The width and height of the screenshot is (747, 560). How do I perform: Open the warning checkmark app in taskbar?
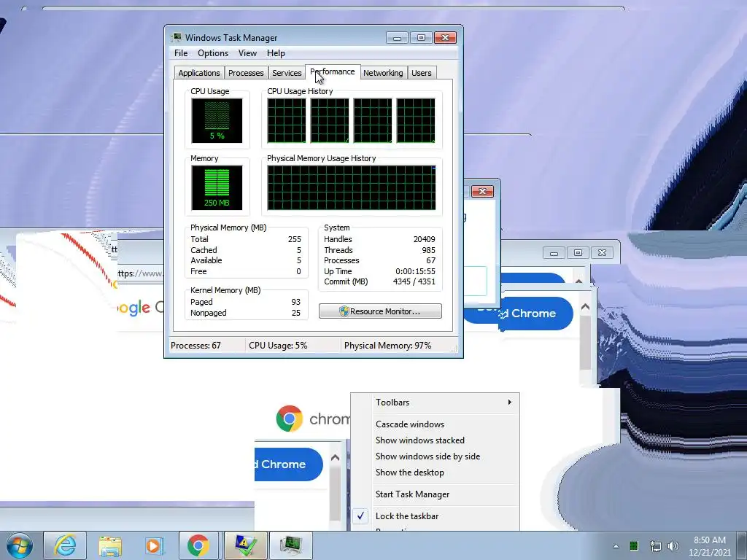tap(245, 545)
